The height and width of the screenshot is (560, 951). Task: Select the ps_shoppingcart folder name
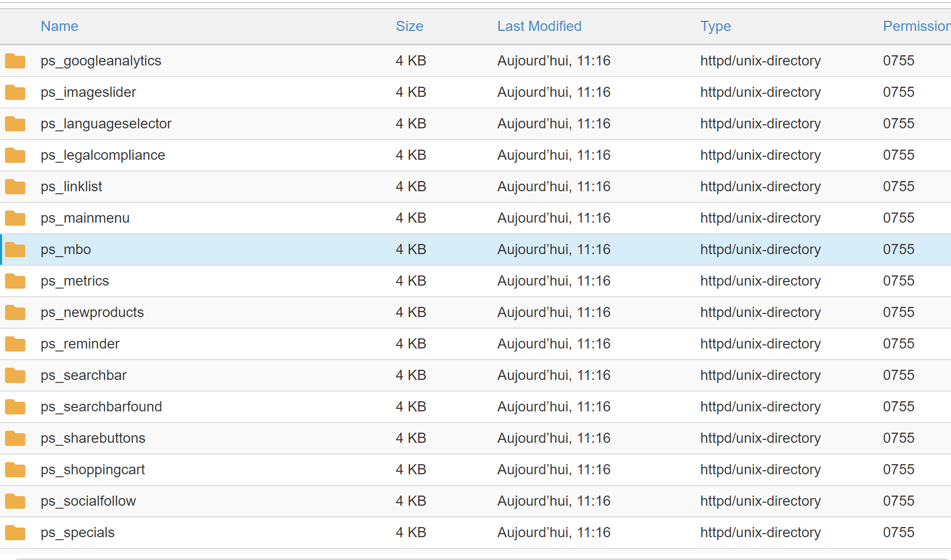point(93,470)
